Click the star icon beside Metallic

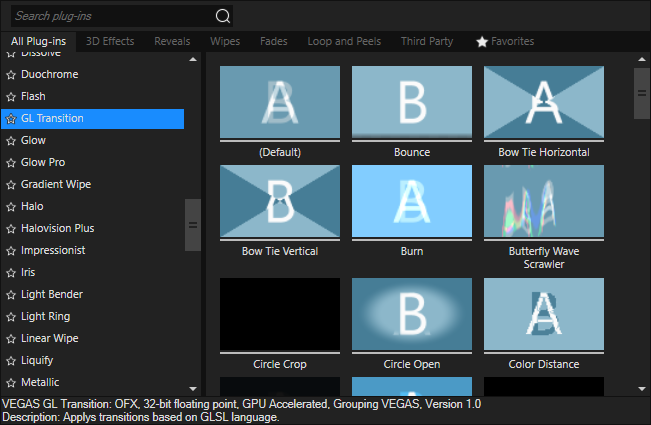pyautogui.click(x=11, y=383)
